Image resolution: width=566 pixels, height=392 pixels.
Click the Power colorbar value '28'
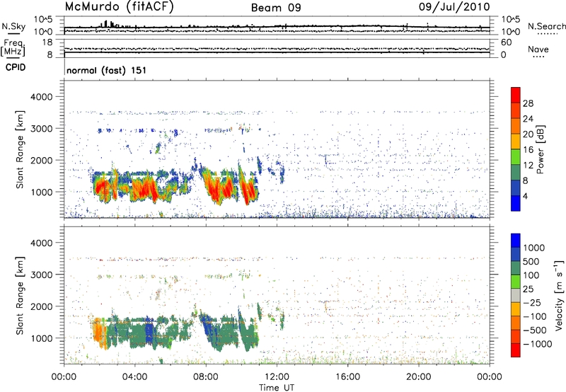[x=528, y=103]
